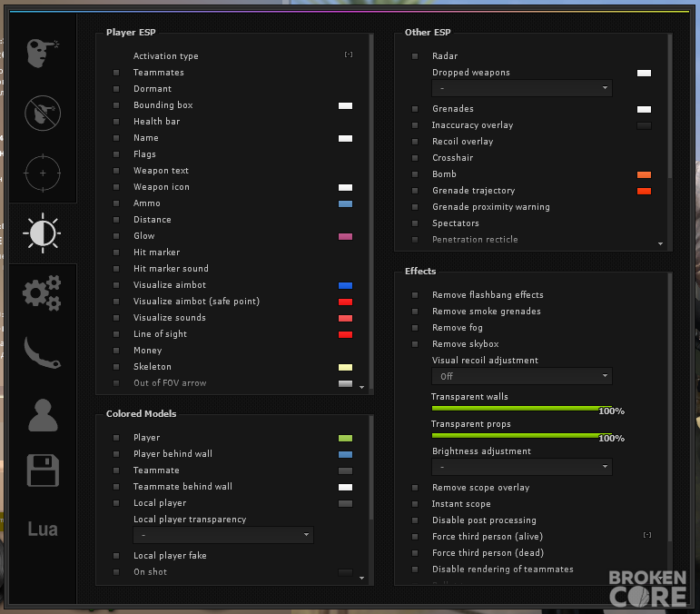Open the Rage aimbot tab with the head icon
The width and height of the screenshot is (700, 614).
pos(43,54)
